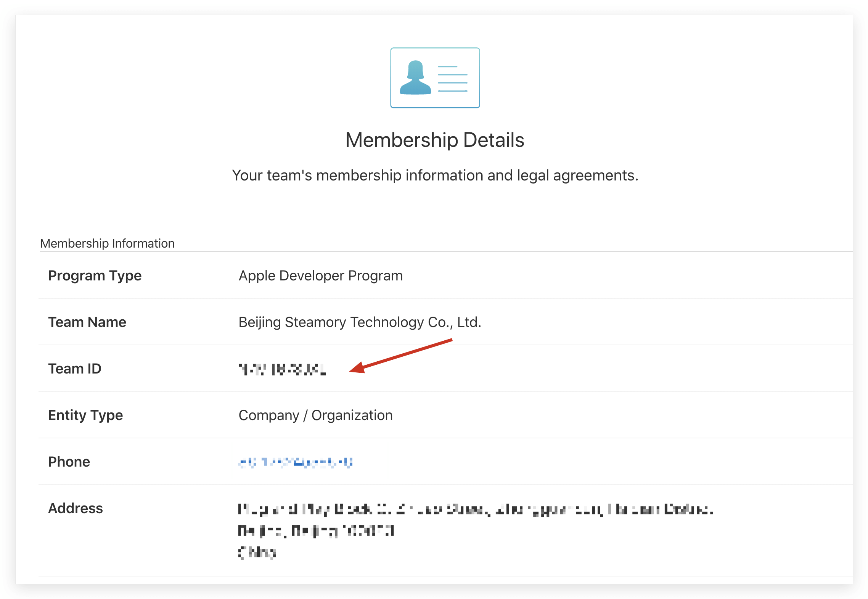This screenshot has width=868, height=599.
Task: Click the person silhouette in card icon
Action: 415,78
